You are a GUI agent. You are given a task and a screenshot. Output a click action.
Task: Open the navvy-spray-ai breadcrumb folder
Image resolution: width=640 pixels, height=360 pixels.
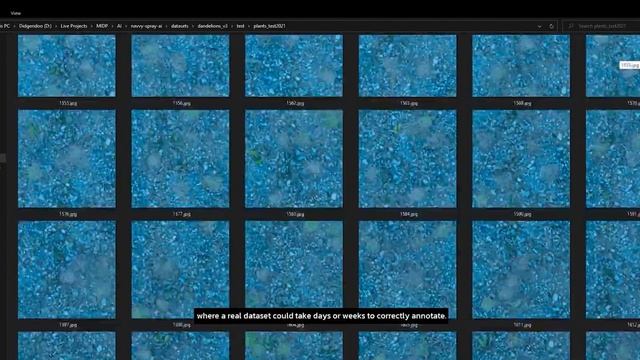[147, 26]
